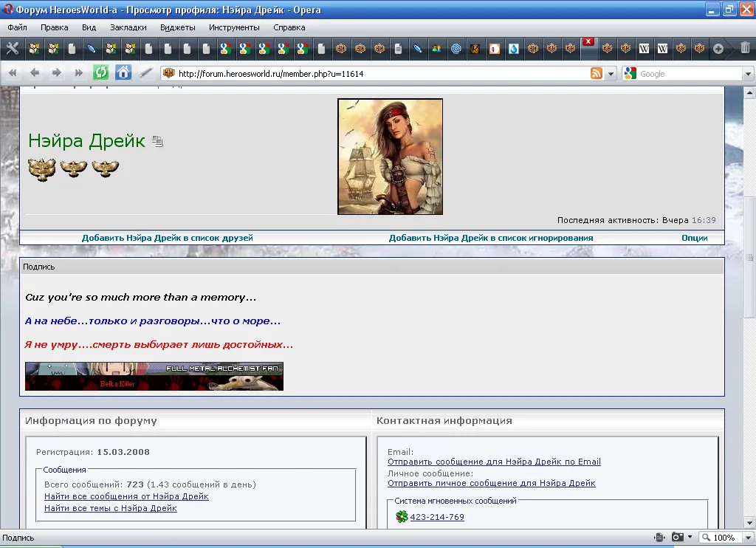Open the Файл menu
The image size is (756, 548).
[x=18, y=27]
